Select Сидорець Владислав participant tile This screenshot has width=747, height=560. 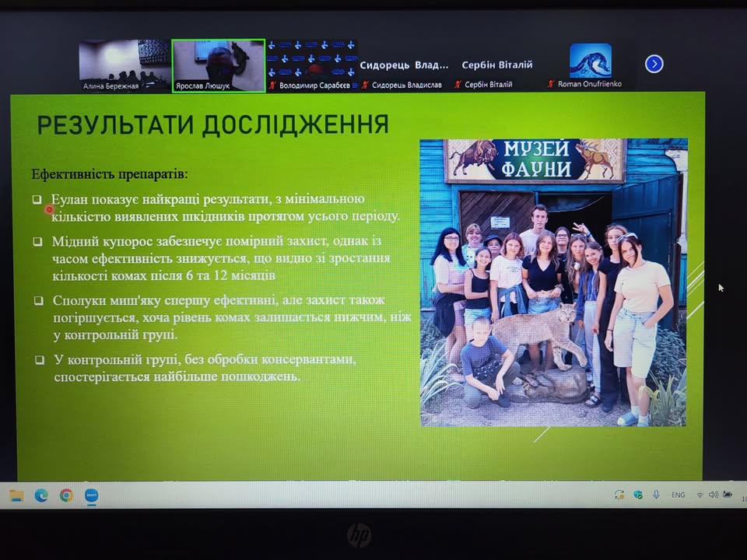(404, 65)
